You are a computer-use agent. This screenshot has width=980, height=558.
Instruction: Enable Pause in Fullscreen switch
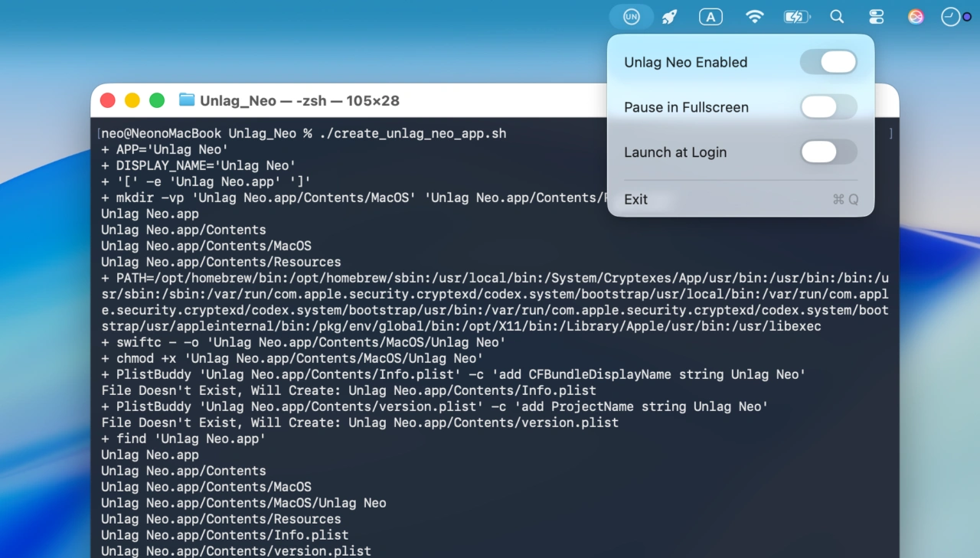(828, 107)
